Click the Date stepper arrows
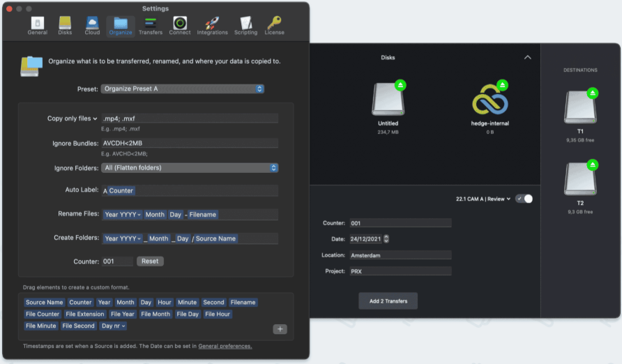This screenshot has height=364, width=622. click(386, 238)
